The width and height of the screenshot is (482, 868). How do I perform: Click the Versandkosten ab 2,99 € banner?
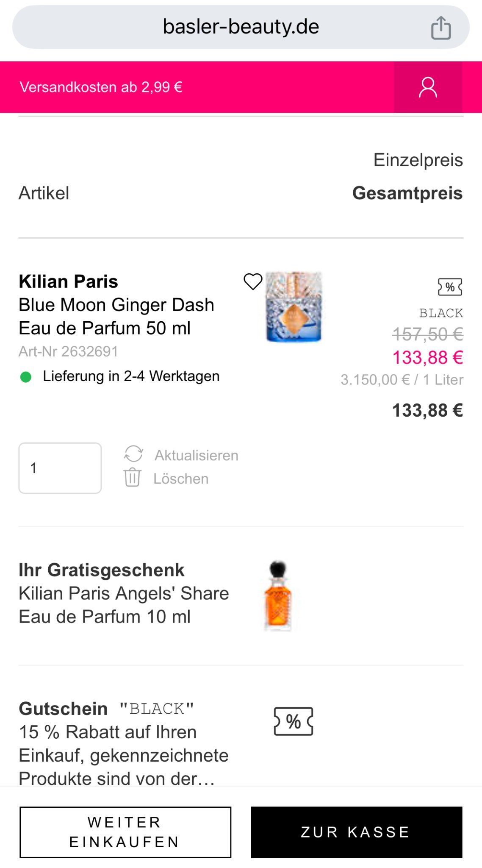pyautogui.click(x=101, y=87)
